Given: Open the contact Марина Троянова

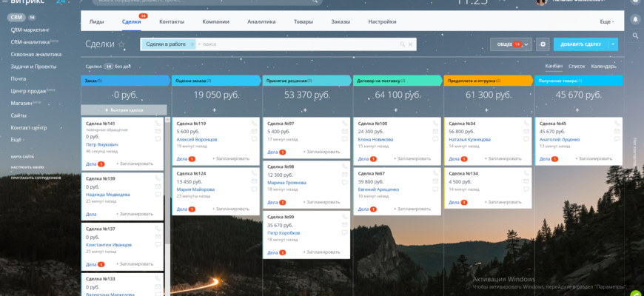Looking at the screenshot, I should coord(286,183).
